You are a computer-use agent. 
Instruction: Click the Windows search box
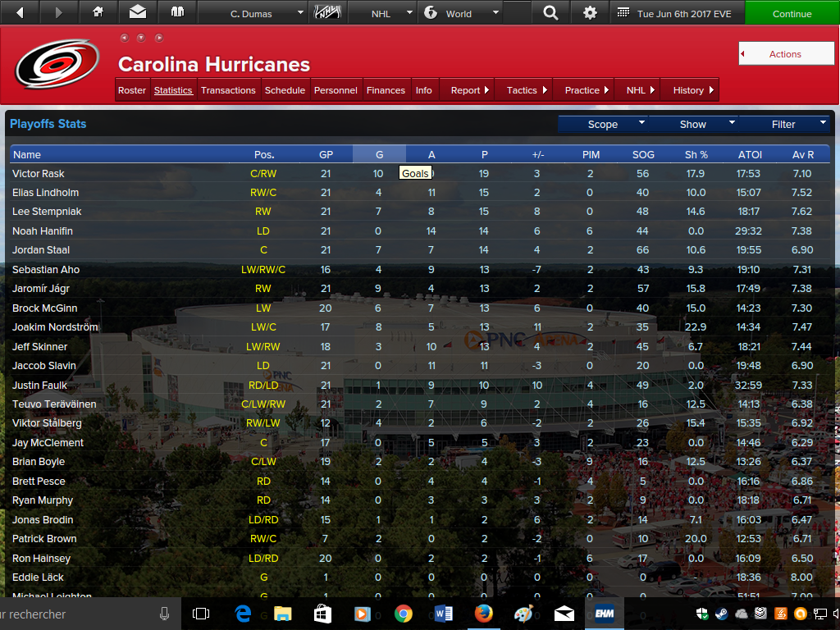(90, 614)
